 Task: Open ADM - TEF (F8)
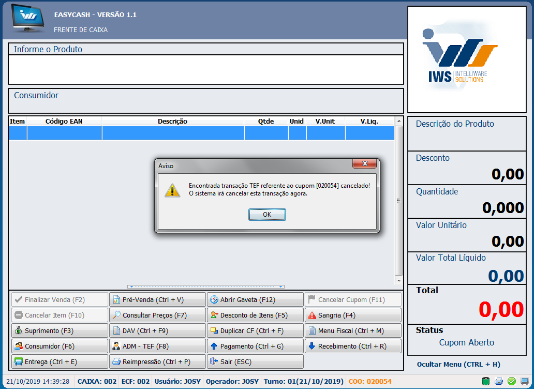pyautogui.click(x=157, y=346)
